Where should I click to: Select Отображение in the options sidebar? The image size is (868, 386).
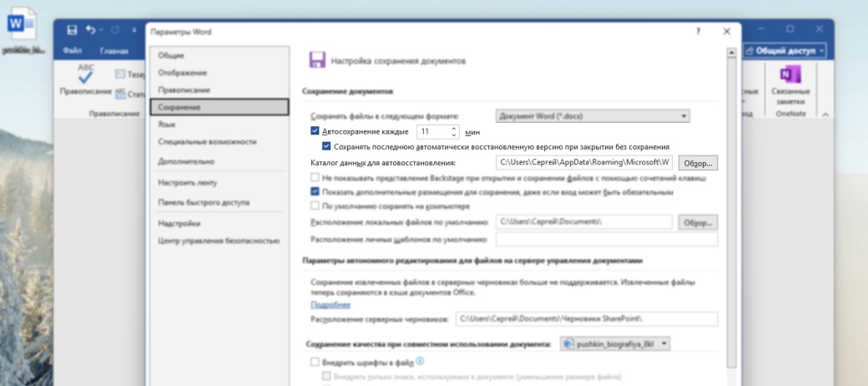[182, 73]
